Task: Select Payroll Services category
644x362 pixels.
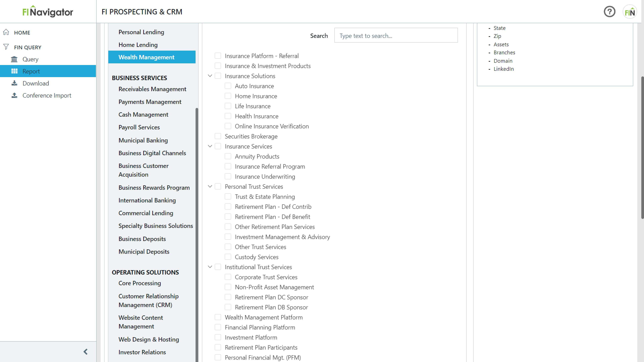Action: (139, 127)
